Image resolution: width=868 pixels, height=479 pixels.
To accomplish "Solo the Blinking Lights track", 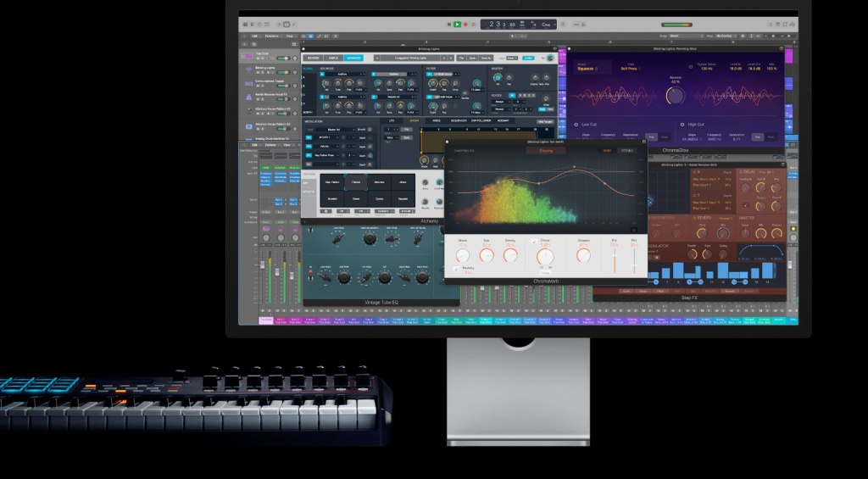I will [x=263, y=73].
